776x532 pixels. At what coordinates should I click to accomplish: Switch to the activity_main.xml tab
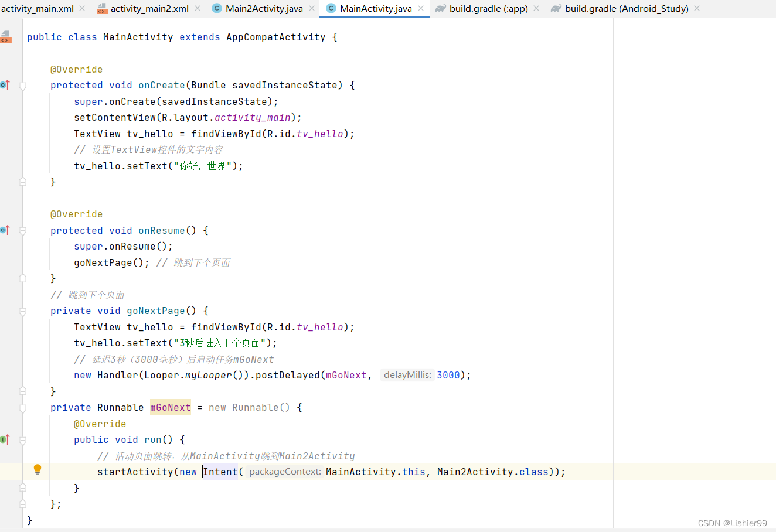[38, 8]
